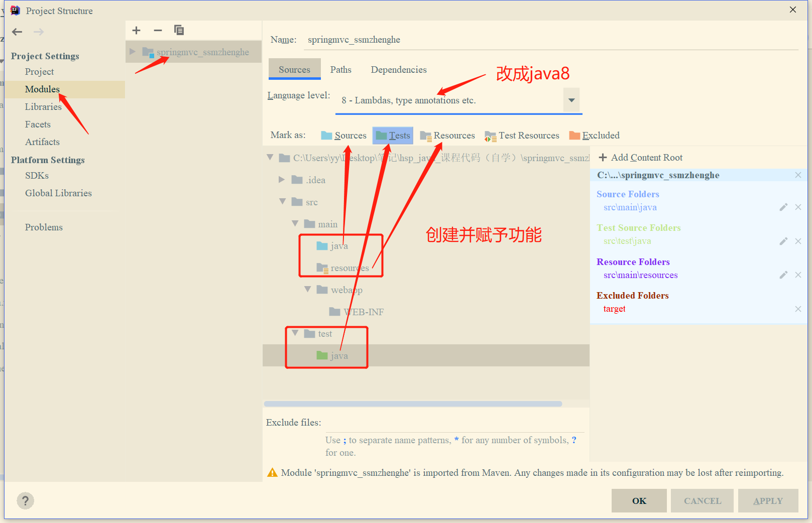The height and width of the screenshot is (523, 812).
Task: Click Add Content Root
Action: (x=641, y=158)
